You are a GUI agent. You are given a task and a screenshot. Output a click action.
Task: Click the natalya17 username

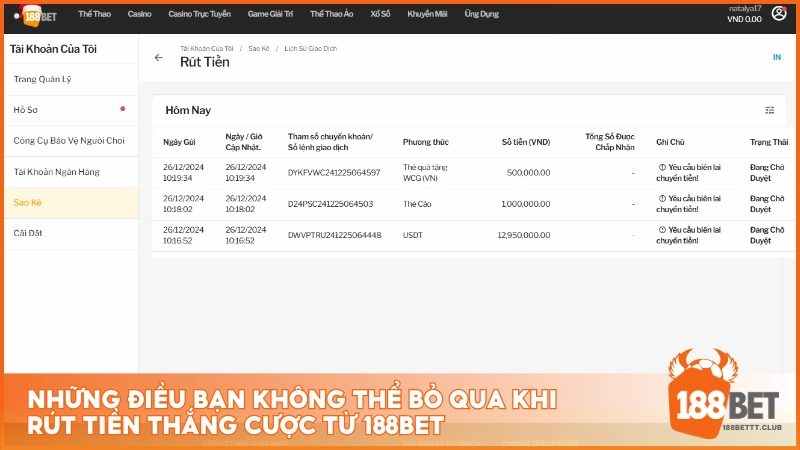point(745,8)
